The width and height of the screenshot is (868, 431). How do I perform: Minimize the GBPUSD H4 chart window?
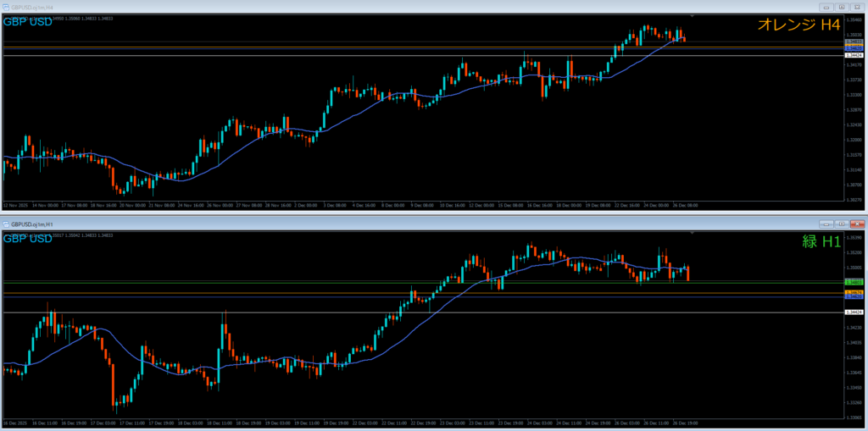tap(825, 7)
